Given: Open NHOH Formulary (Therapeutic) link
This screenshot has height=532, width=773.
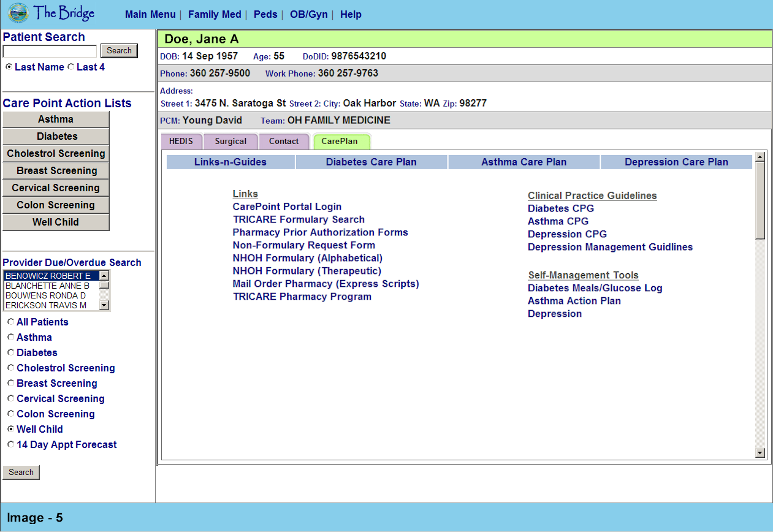Looking at the screenshot, I should (307, 271).
